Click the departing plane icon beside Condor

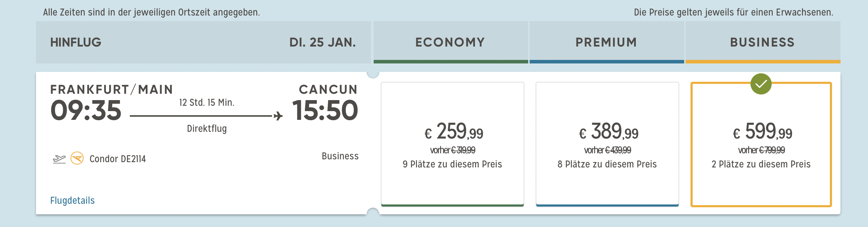pyautogui.click(x=59, y=159)
